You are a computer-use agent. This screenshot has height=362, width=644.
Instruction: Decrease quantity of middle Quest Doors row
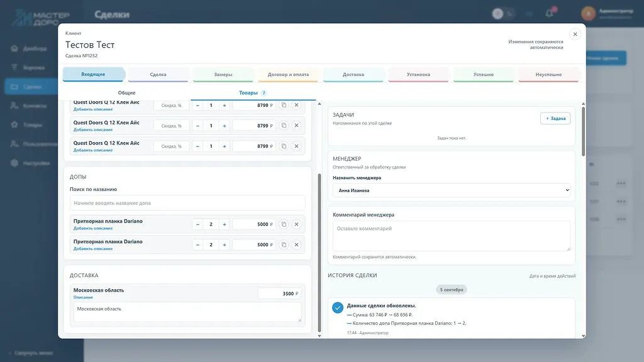[197, 126]
